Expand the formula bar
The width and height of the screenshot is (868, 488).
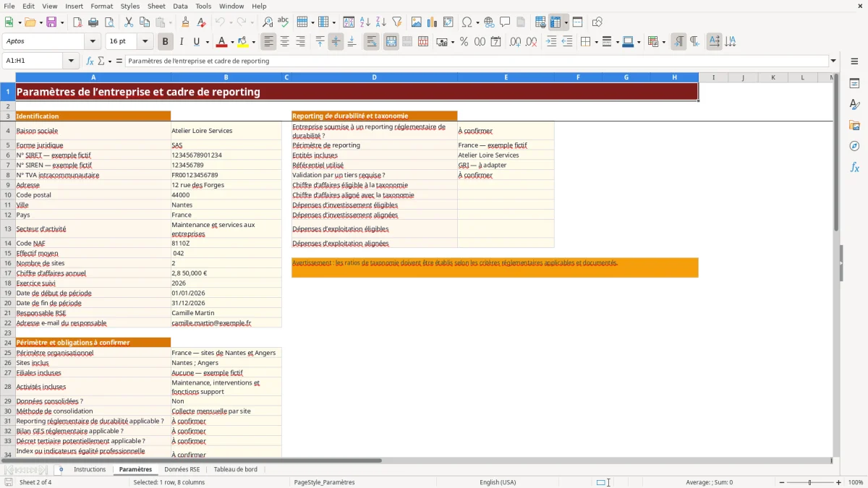click(833, 61)
